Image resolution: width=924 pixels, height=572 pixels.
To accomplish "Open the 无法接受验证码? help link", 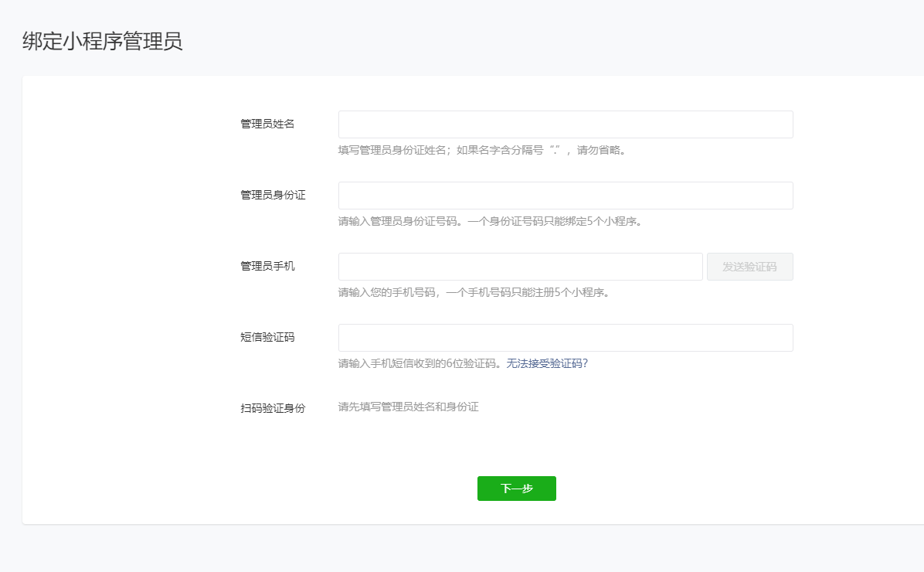I will [547, 363].
